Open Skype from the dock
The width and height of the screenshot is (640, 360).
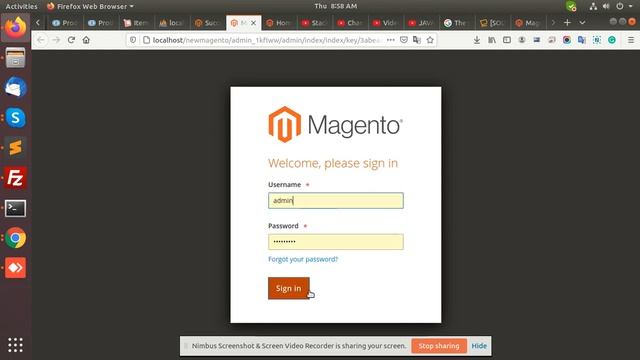point(16,118)
